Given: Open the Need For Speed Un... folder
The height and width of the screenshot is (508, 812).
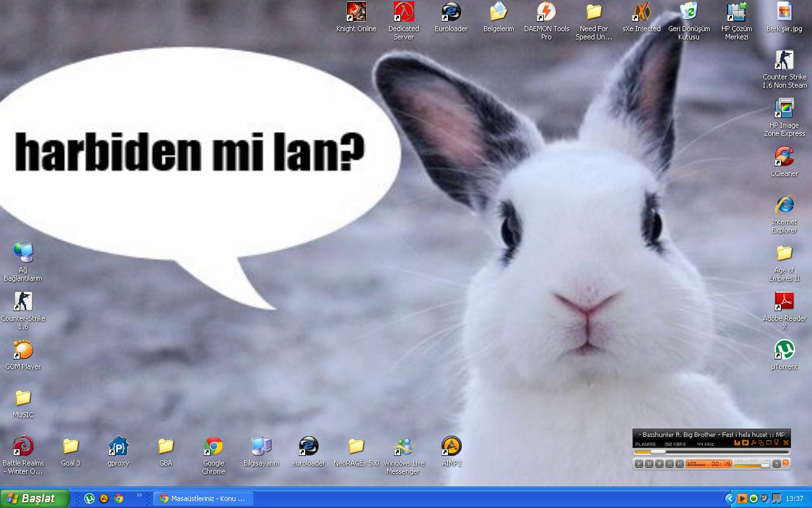Looking at the screenshot, I should (x=594, y=21).
